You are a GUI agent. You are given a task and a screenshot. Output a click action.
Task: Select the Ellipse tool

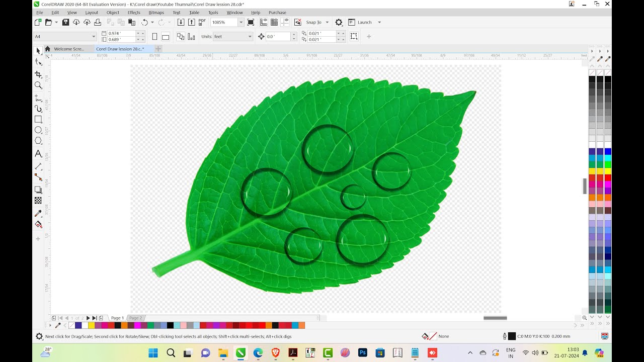click(x=38, y=130)
